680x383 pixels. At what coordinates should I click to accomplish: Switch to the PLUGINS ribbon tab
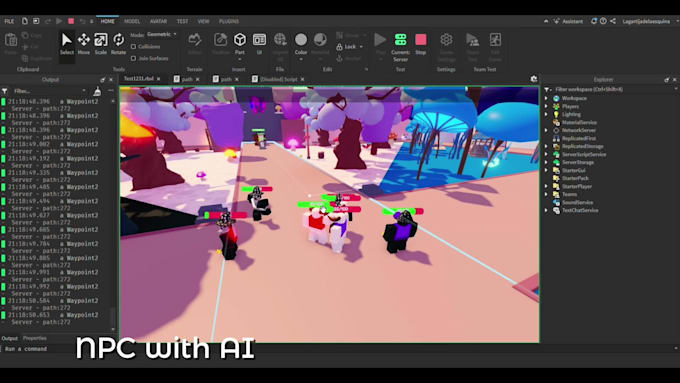[229, 21]
